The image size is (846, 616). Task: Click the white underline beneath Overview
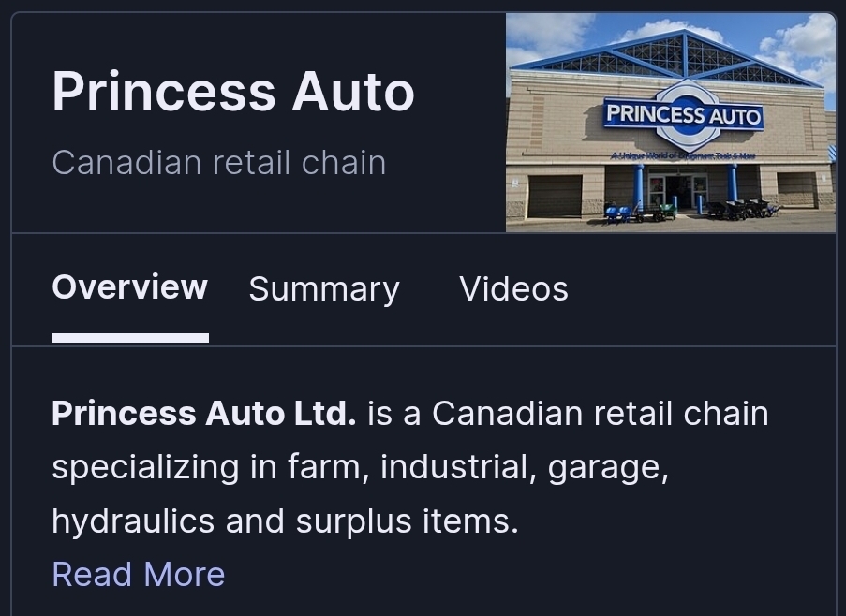130,338
